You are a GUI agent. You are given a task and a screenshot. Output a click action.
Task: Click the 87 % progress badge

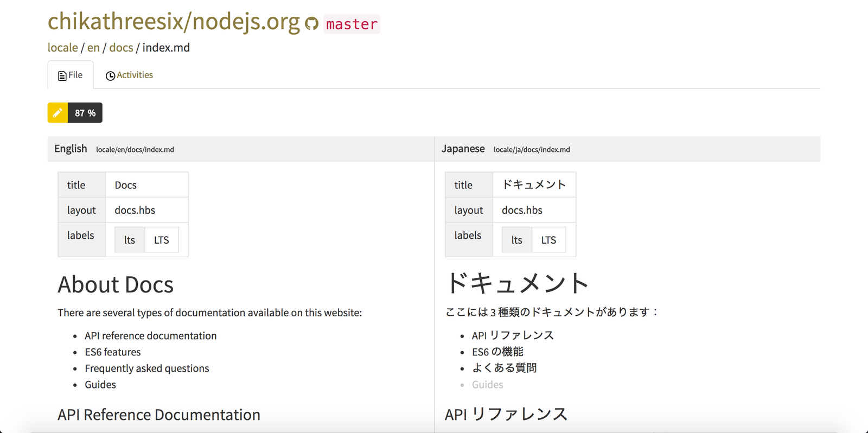(x=85, y=113)
